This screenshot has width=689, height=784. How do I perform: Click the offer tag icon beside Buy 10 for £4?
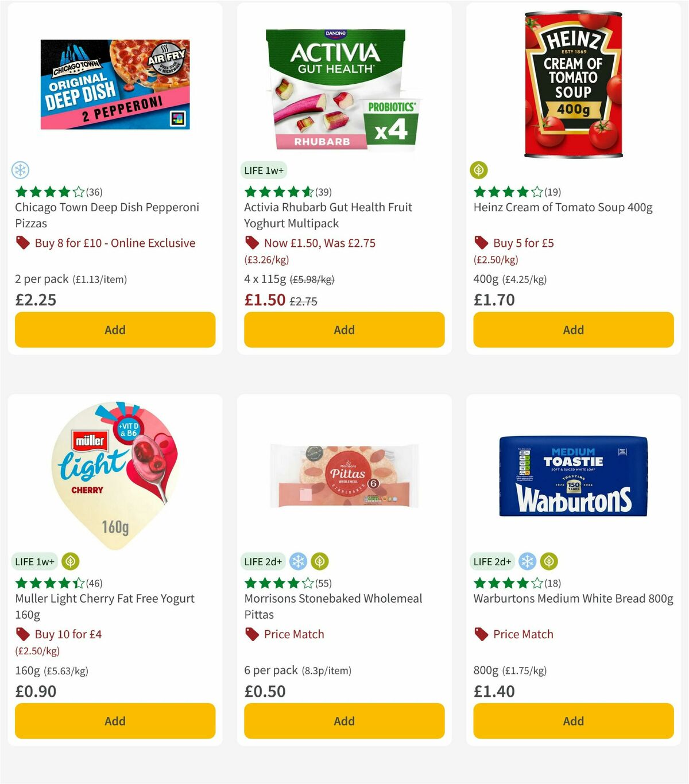(x=23, y=634)
